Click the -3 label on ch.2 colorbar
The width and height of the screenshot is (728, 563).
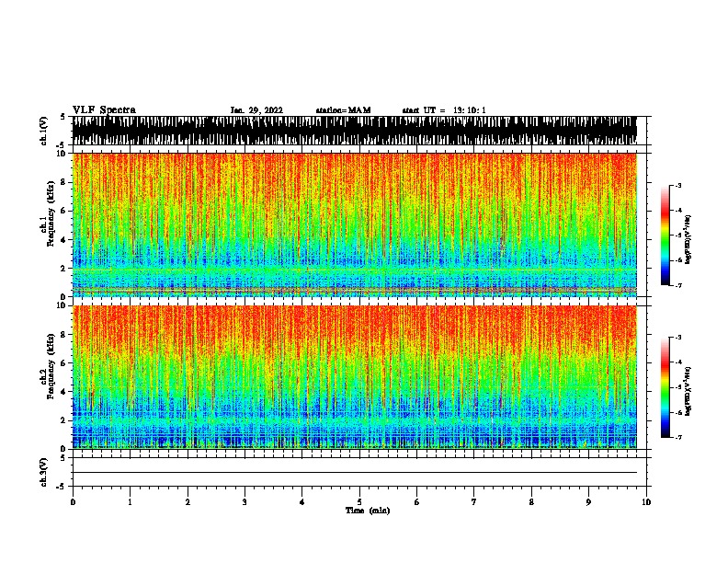[x=678, y=338]
